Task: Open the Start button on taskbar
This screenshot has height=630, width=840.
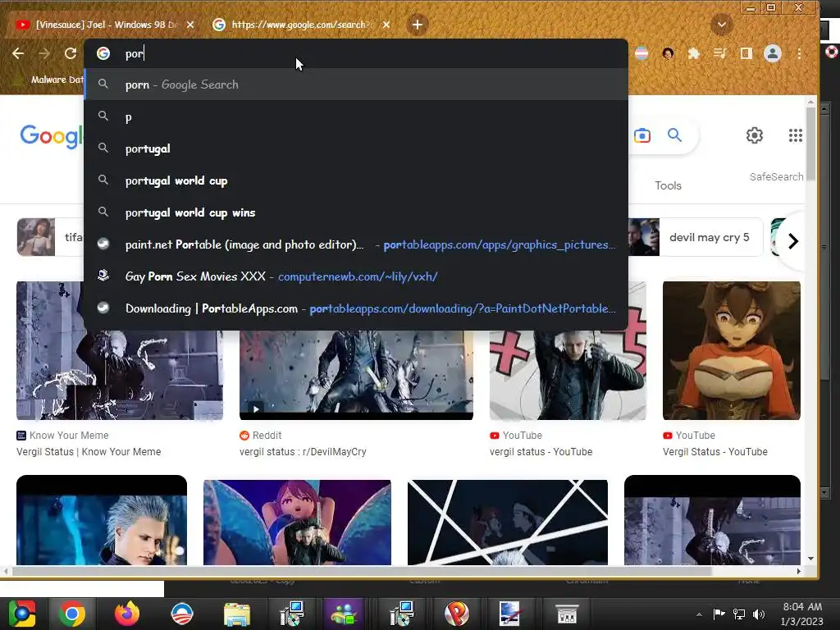Action: tap(21, 614)
